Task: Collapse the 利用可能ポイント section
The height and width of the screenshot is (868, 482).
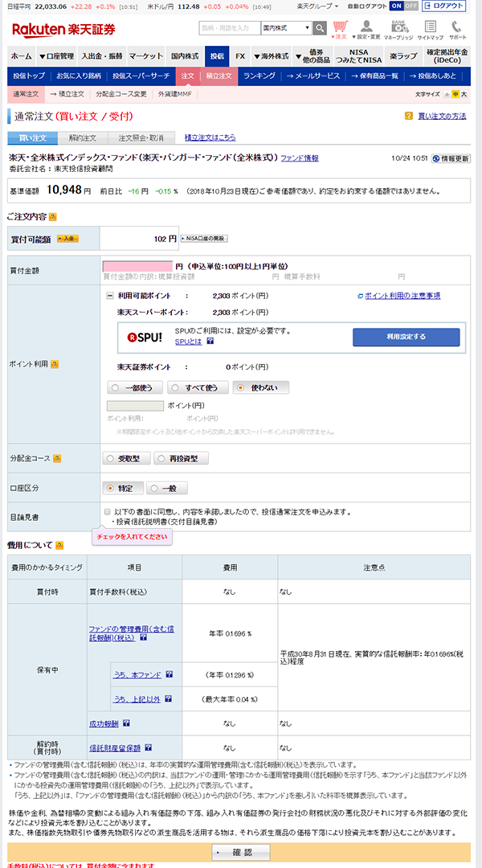Action: click(109, 296)
